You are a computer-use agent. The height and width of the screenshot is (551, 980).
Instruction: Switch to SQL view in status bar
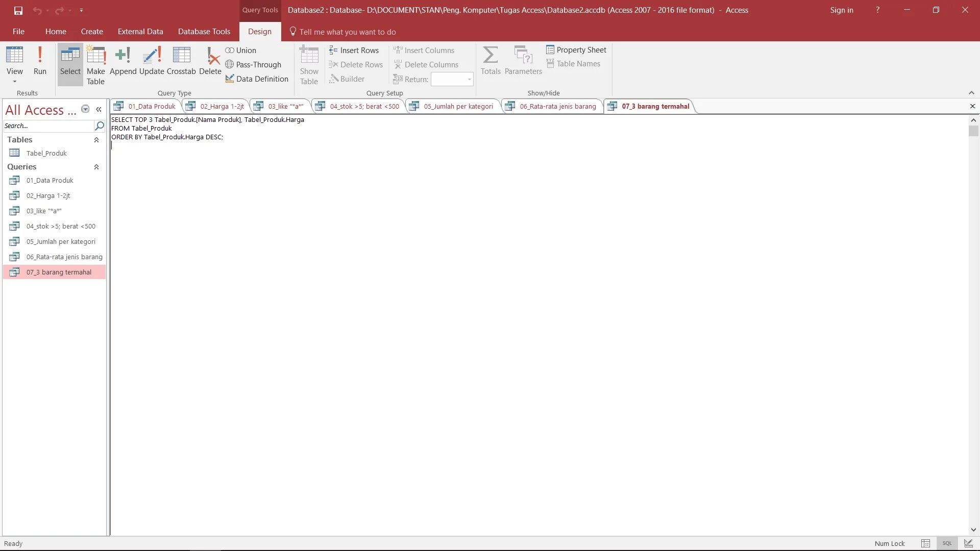tap(947, 543)
